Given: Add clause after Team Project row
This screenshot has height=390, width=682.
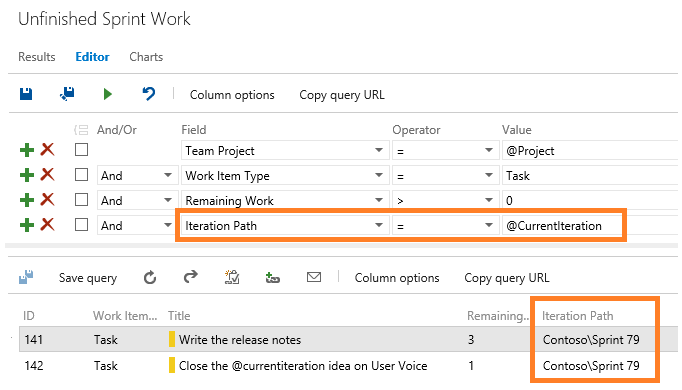Looking at the screenshot, I should coord(27,150).
